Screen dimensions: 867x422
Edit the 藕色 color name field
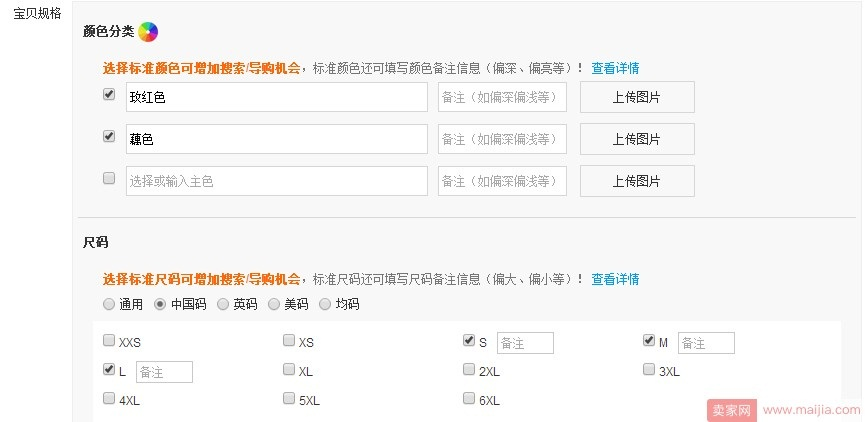click(276, 139)
